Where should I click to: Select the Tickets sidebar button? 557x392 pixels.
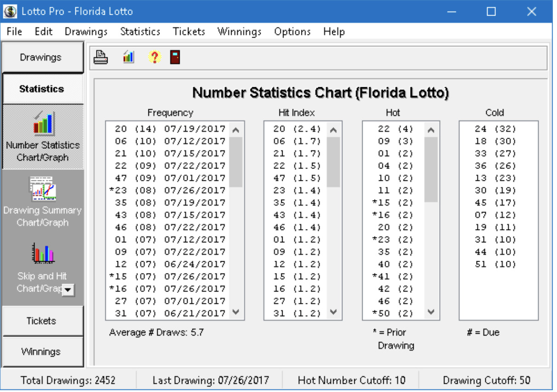[x=43, y=321]
